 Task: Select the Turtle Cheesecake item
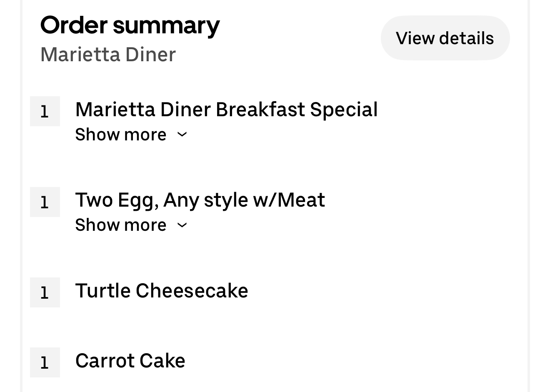tap(162, 291)
